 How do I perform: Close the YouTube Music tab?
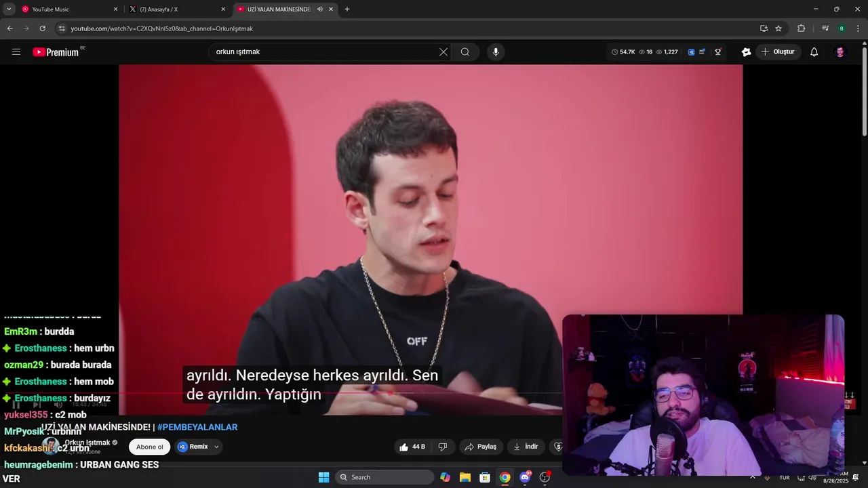click(x=115, y=9)
